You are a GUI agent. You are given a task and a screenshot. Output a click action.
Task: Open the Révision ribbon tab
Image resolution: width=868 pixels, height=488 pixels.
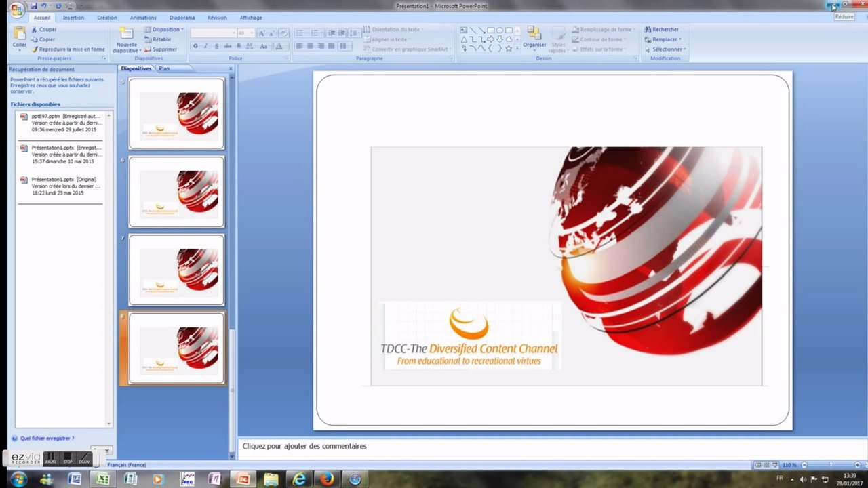(x=217, y=18)
